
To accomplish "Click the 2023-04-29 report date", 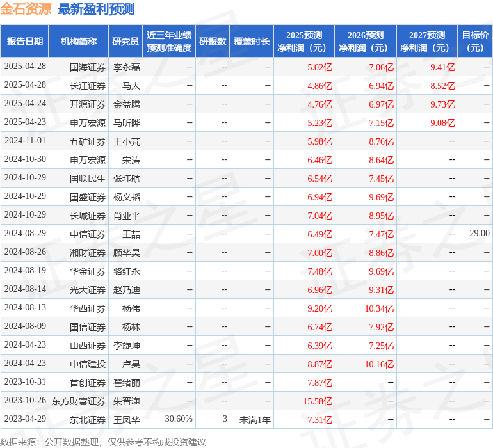I will click(x=25, y=420).
